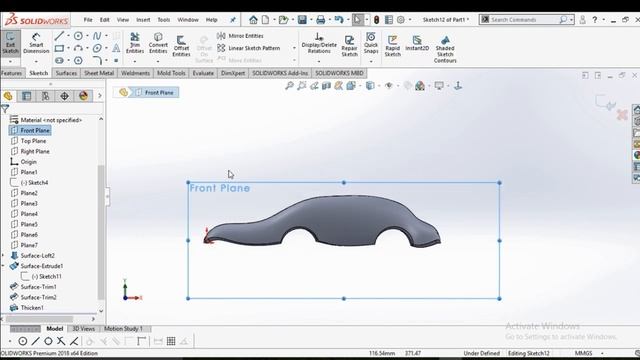Select Plane7 in feature tree
Screen dimensions: 640x360
tap(24, 245)
